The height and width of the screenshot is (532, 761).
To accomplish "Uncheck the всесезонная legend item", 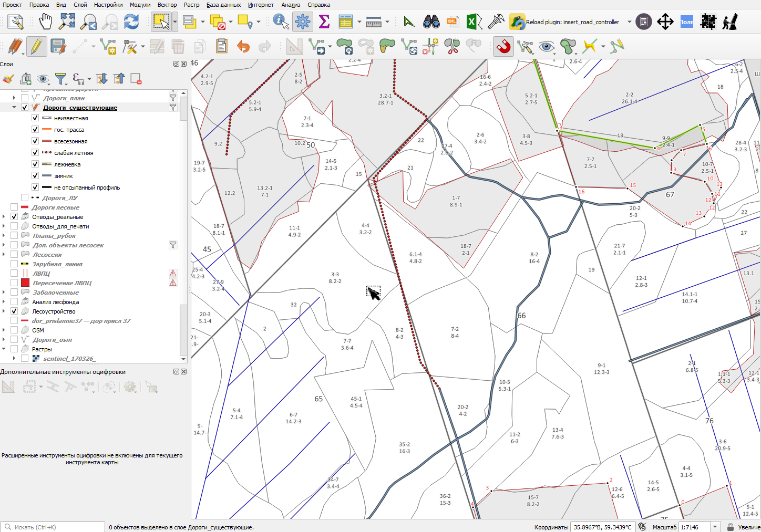I will [x=35, y=141].
